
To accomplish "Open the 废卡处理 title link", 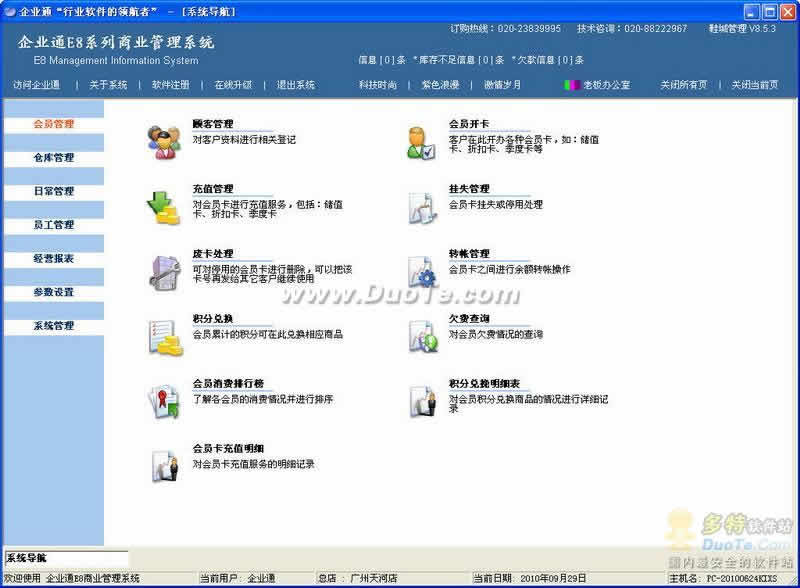I will pyautogui.click(x=213, y=254).
